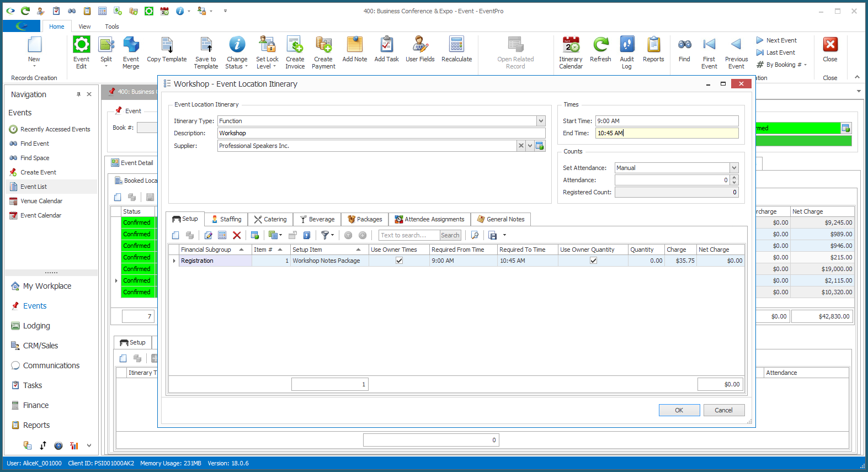Cancel the Event Location Itinerary dialog
Viewport: 868px width, 472px height.
(724, 410)
